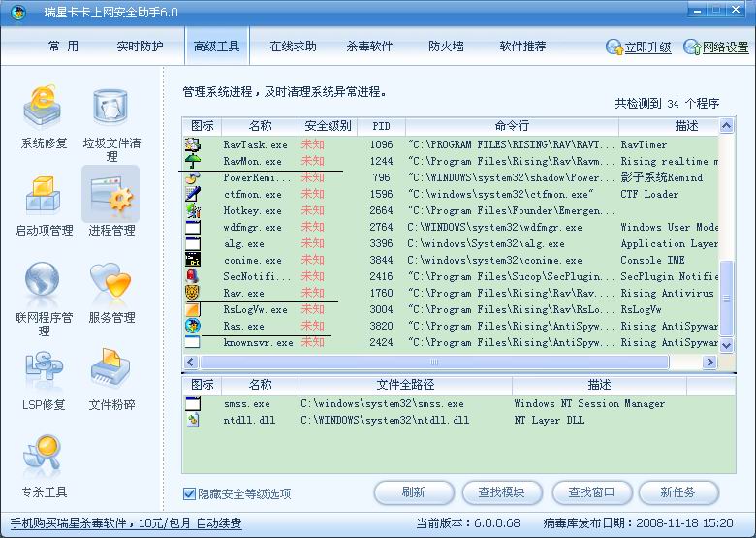Sort the process list by 名称 header
Image resolution: width=756 pixels, height=538 pixels.
261,126
